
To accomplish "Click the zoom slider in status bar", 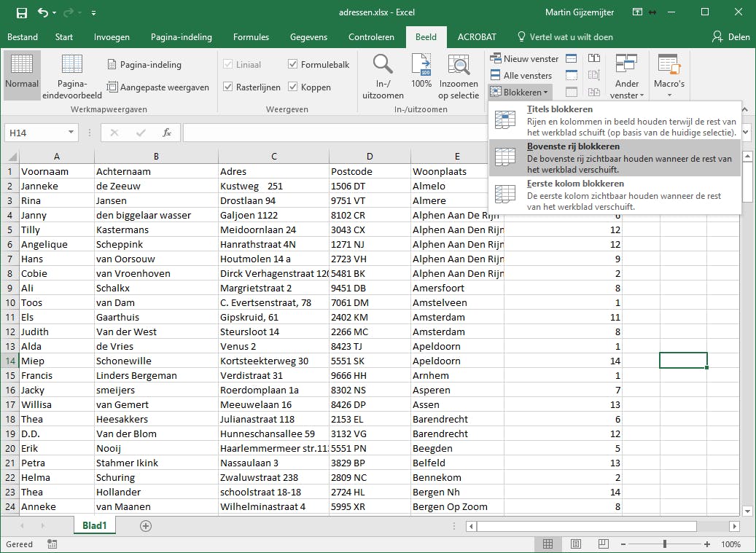I will coord(664,544).
